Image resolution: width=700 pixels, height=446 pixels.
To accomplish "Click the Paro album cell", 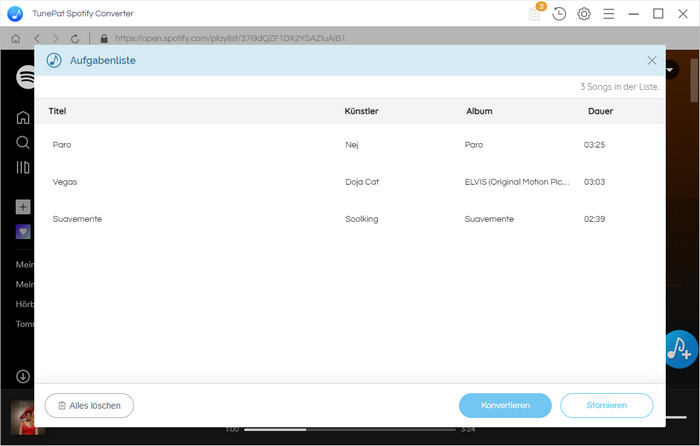I will (474, 145).
